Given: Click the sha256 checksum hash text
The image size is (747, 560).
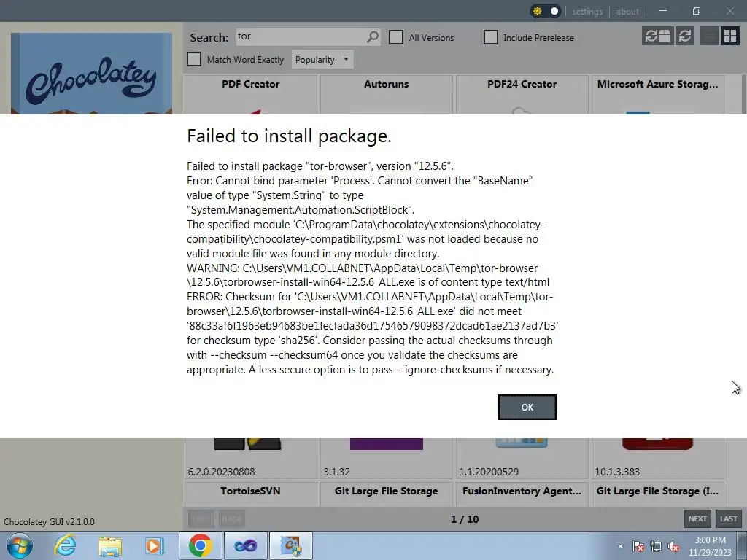Looking at the screenshot, I should click(373, 326).
